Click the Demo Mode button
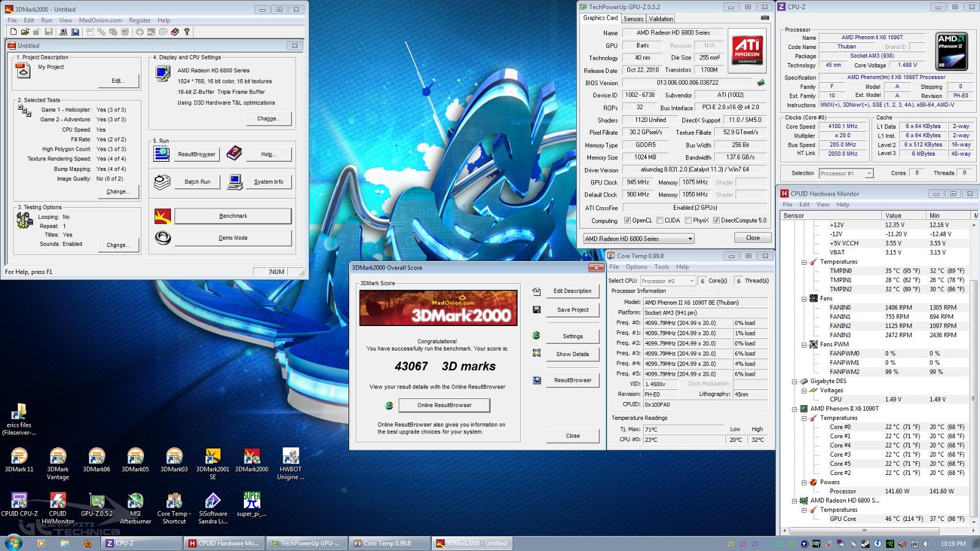980x551 pixels. (233, 238)
